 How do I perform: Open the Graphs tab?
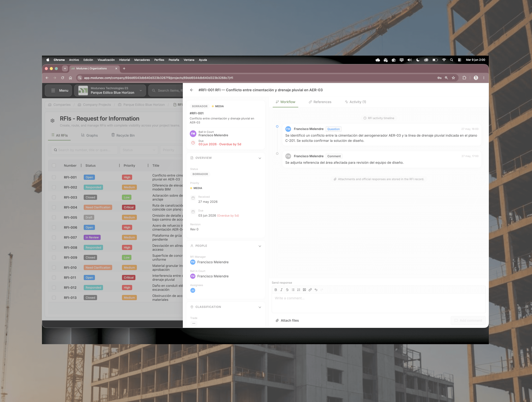coord(89,135)
